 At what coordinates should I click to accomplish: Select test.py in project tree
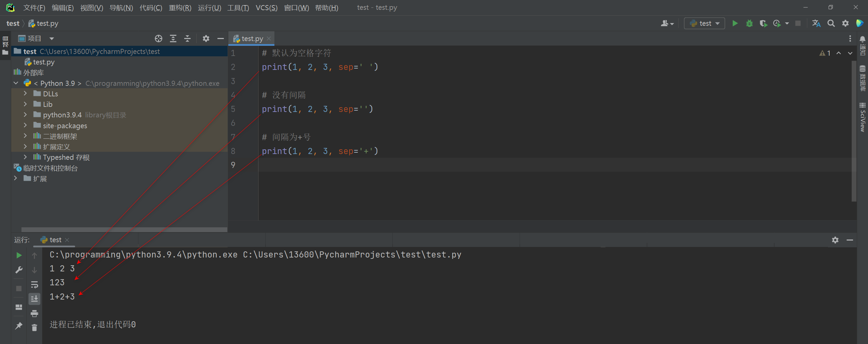[44, 62]
